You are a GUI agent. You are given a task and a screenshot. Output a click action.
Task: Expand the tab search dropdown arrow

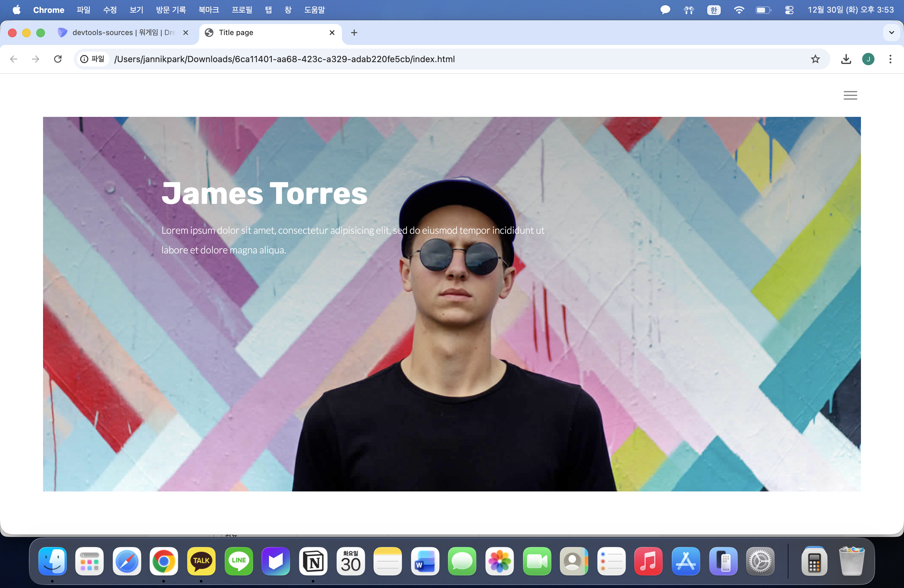pyautogui.click(x=891, y=33)
